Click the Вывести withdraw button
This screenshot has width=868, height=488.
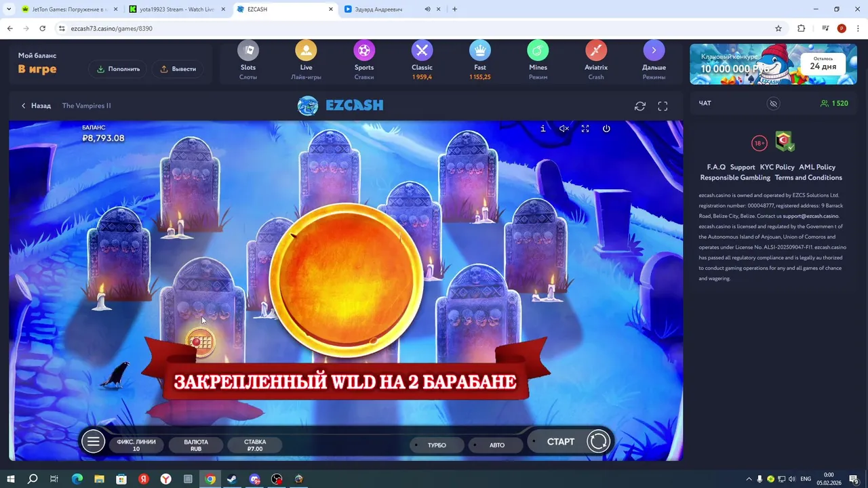178,69
